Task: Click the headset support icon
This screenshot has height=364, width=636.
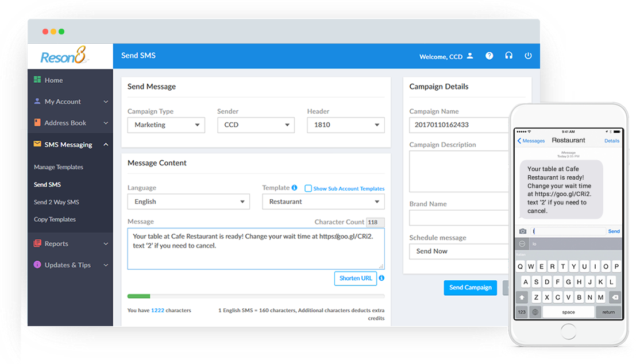Action: tap(508, 56)
